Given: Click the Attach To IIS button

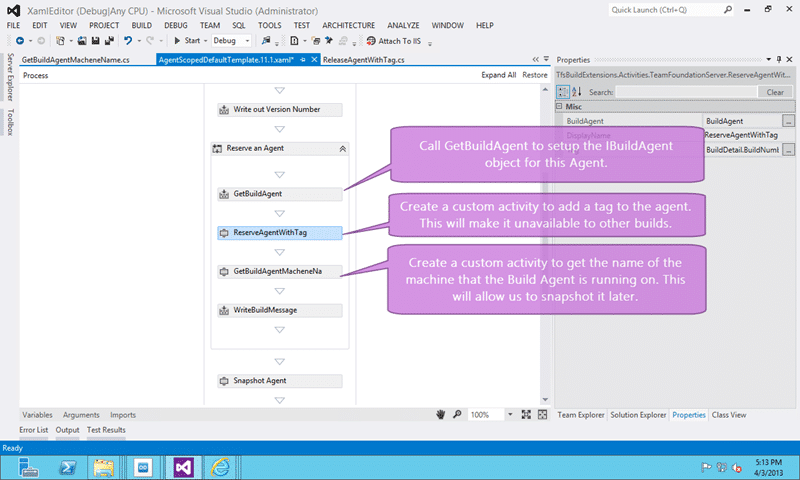Looking at the screenshot, I should pos(394,41).
